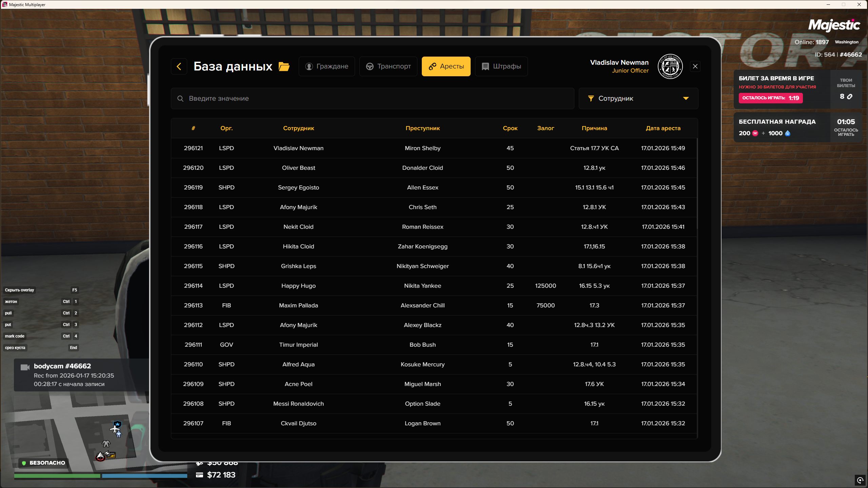
Task: Sort by the Дата ареста column header
Action: pos(663,128)
